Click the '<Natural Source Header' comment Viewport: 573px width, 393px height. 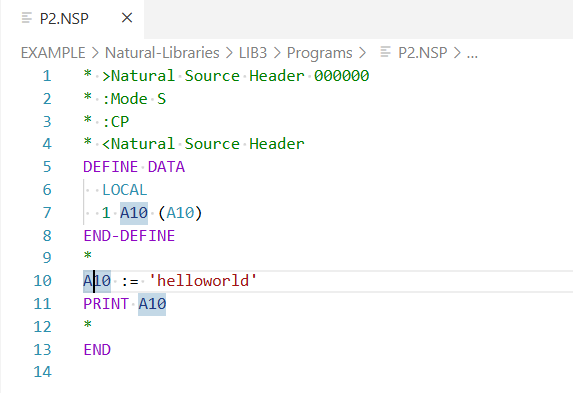point(203,144)
